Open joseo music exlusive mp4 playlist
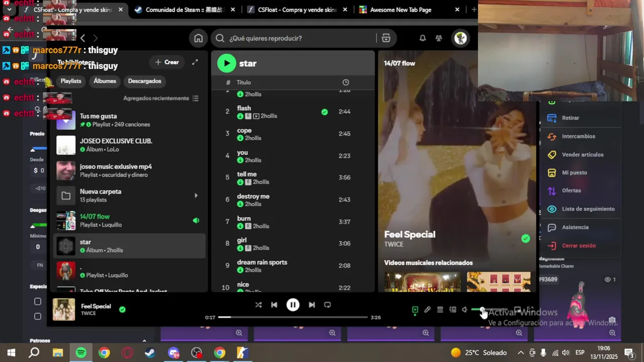 click(x=129, y=170)
